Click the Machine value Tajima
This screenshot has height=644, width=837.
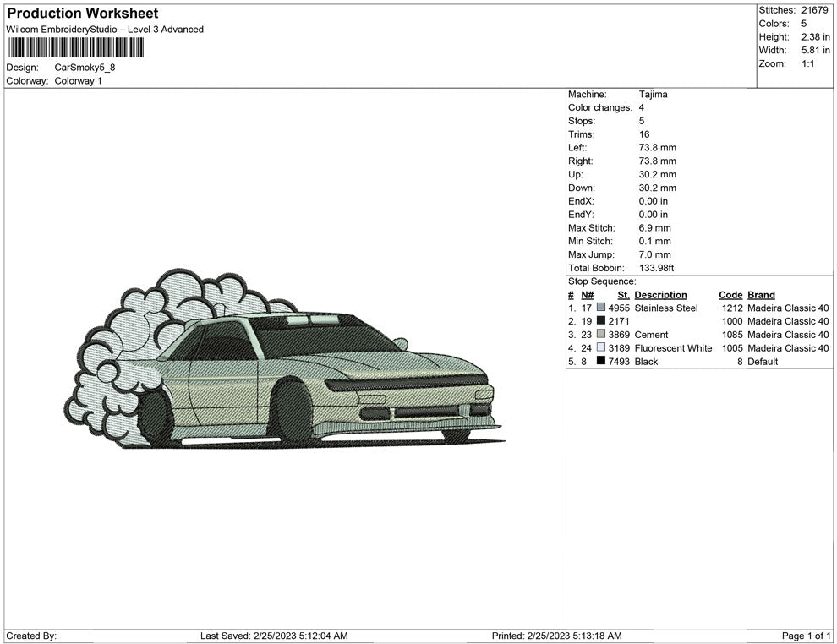(653, 95)
